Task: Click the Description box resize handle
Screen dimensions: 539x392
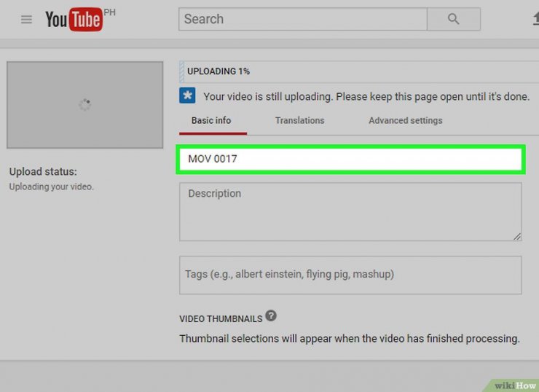Action: pos(517,236)
